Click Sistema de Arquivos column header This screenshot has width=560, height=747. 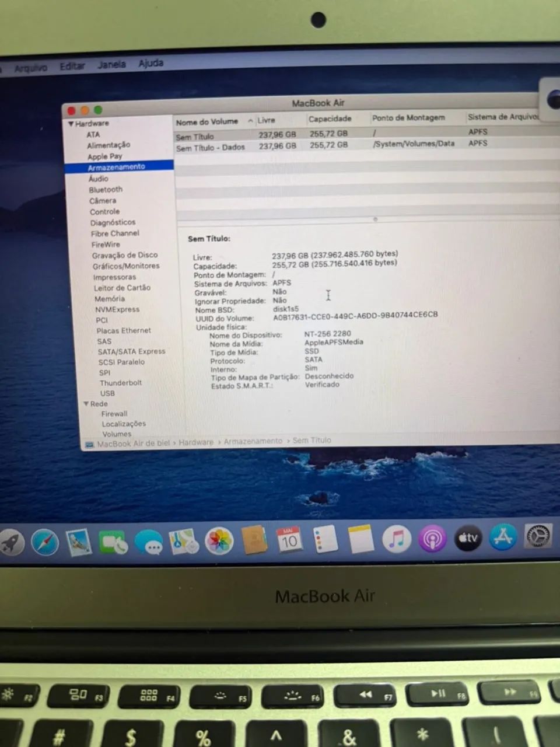[503, 117]
